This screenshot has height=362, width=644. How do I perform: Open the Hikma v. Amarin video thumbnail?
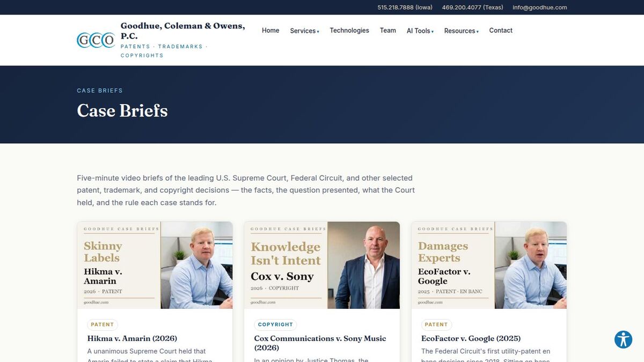tap(155, 265)
